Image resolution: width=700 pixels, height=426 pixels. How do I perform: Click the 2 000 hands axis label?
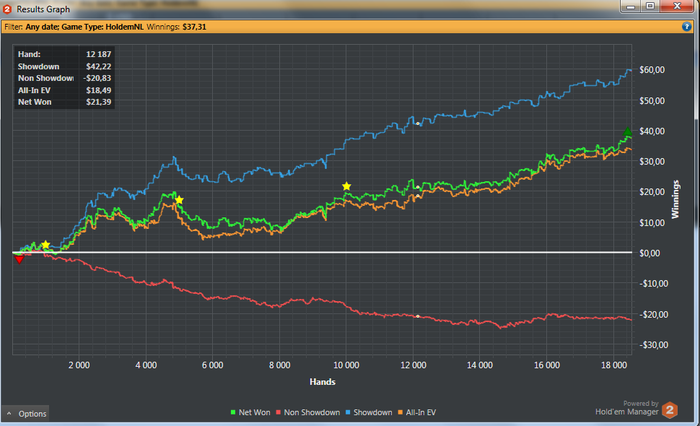tap(79, 365)
